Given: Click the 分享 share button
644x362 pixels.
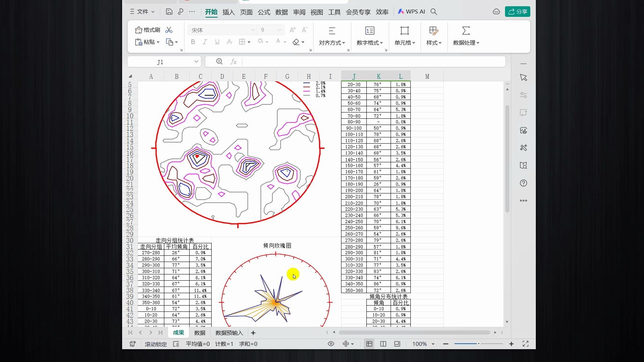Looking at the screenshot, I should pos(517,12).
